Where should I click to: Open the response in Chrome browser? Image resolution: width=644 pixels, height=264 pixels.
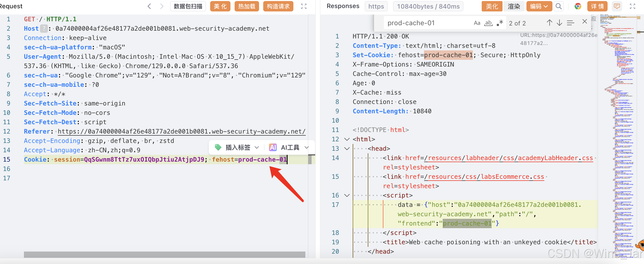tap(578, 6)
